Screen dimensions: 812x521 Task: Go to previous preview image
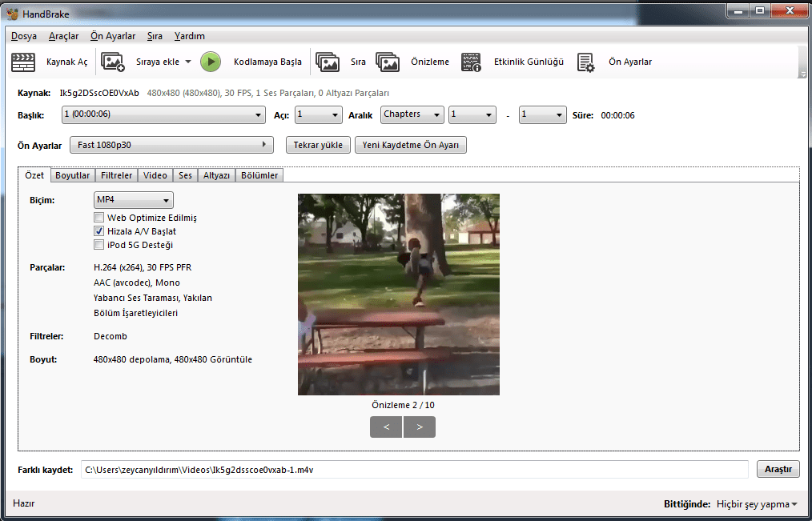coord(386,427)
